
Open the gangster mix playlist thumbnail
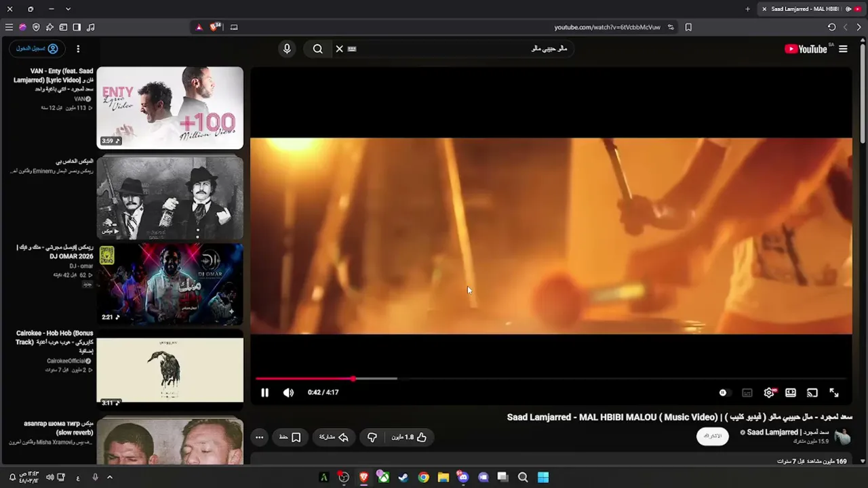pyautogui.click(x=170, y=198)
